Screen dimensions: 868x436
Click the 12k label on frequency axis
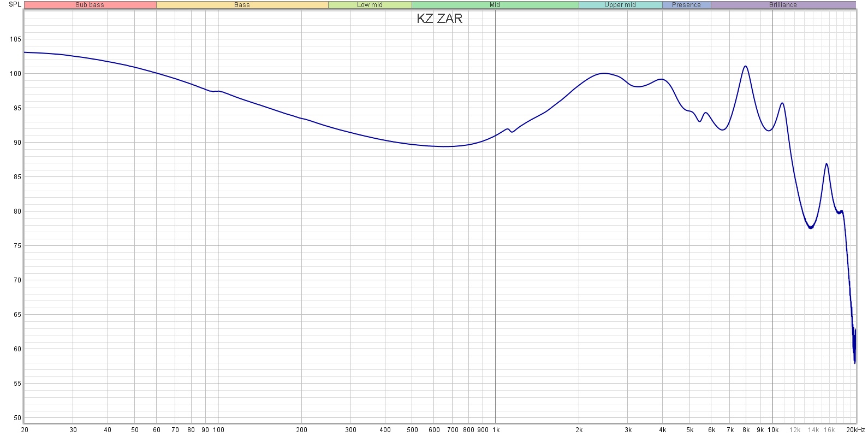coord(795,430)
